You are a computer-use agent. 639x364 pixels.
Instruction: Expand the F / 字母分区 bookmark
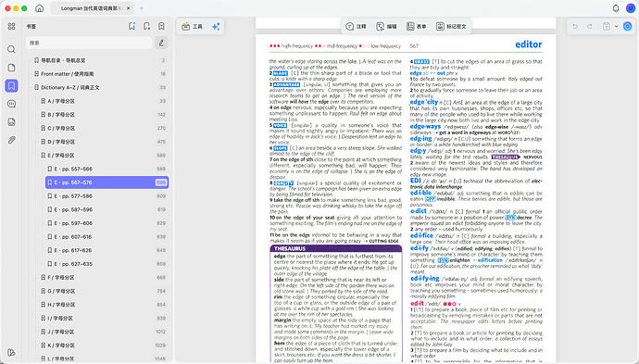(43, 278)
